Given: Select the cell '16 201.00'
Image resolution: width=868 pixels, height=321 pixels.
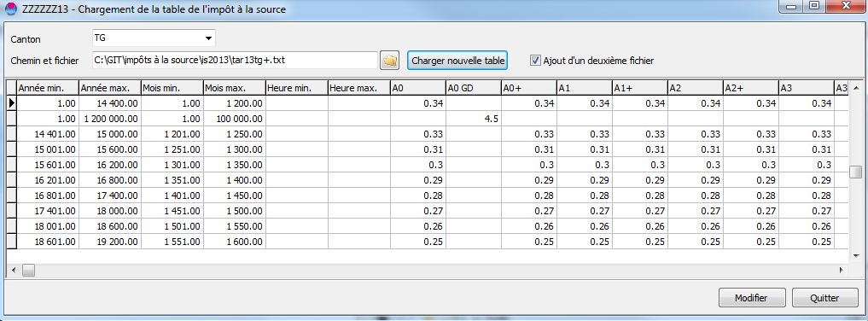Looking at the screenshot, I should click(48, 180).
